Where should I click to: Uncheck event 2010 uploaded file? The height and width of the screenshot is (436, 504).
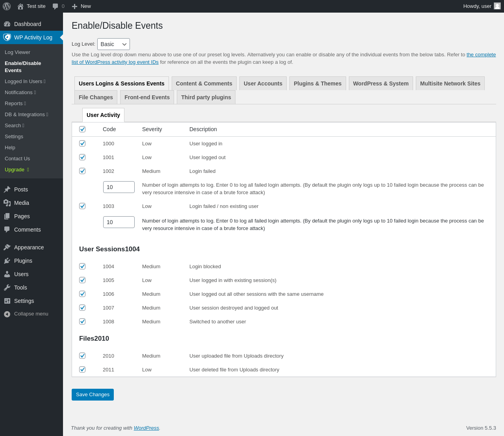[x=82, y=356]
